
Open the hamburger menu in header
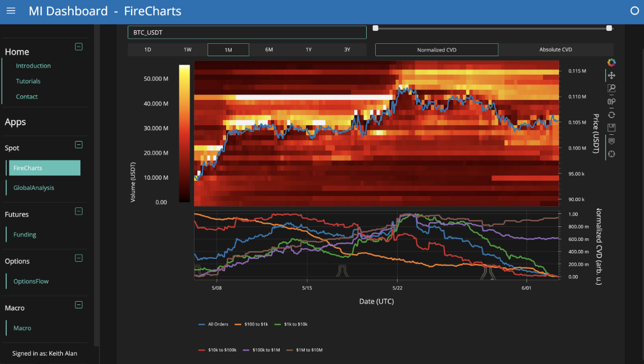(x=11, y=11)
